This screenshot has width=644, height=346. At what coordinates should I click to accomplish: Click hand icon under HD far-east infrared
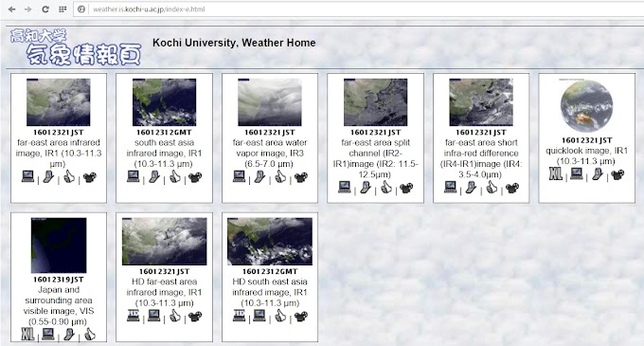[x=175, y=316]
